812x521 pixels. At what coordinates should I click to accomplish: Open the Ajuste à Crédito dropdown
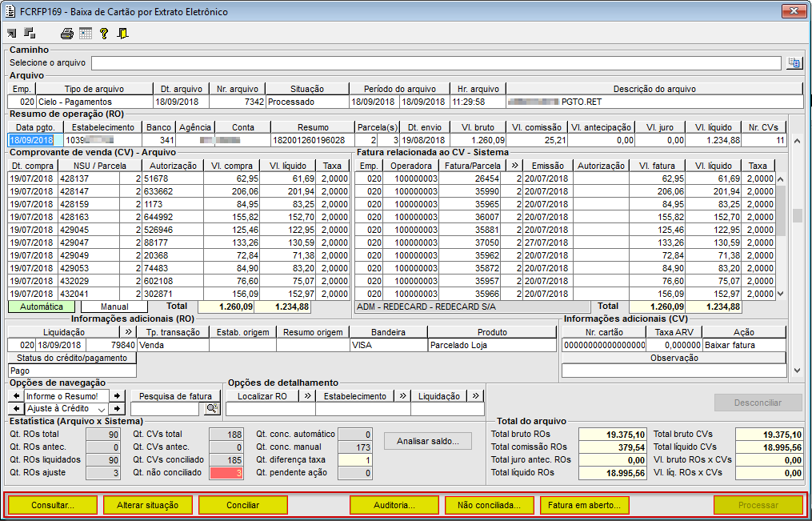pyautogui.click(x=102, y=409)
